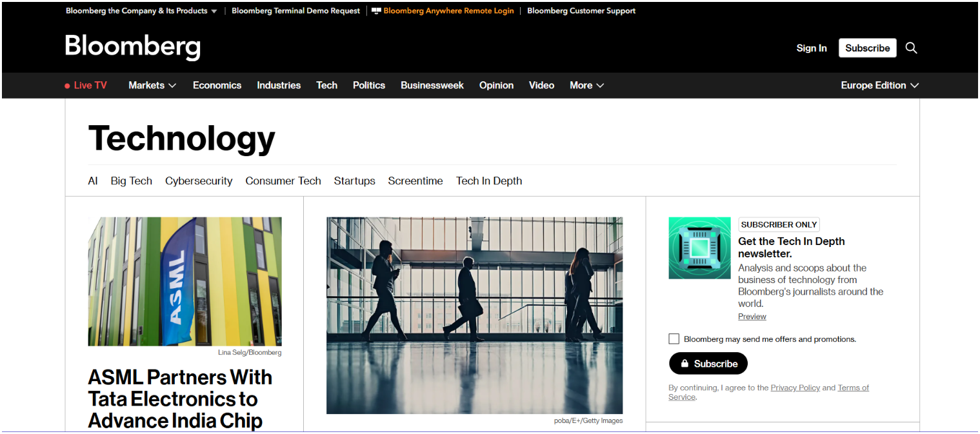Open the Startups topic
This screenshot has height=434, width=980.
[x=354, y=181]
